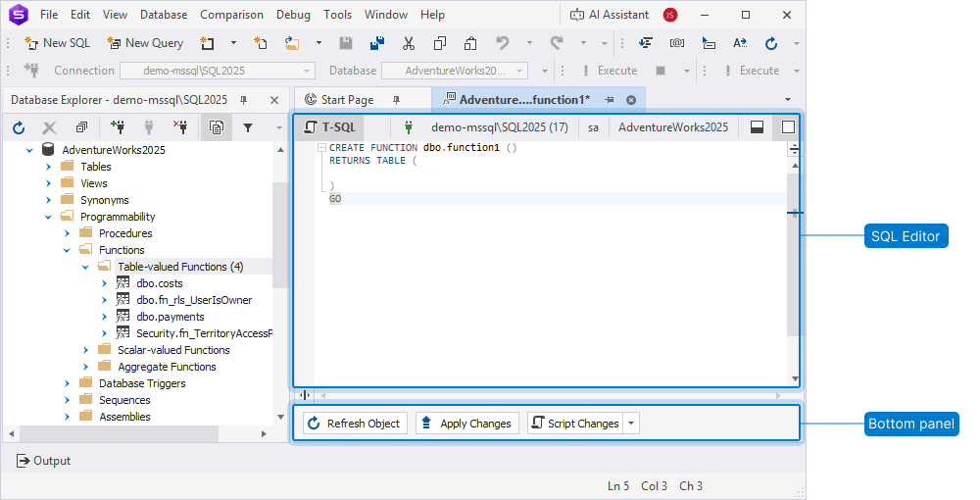Toggle the copy objects icon in Database Explorer
This screenshot has height=500, width=980.
click(x=217, y=128)
